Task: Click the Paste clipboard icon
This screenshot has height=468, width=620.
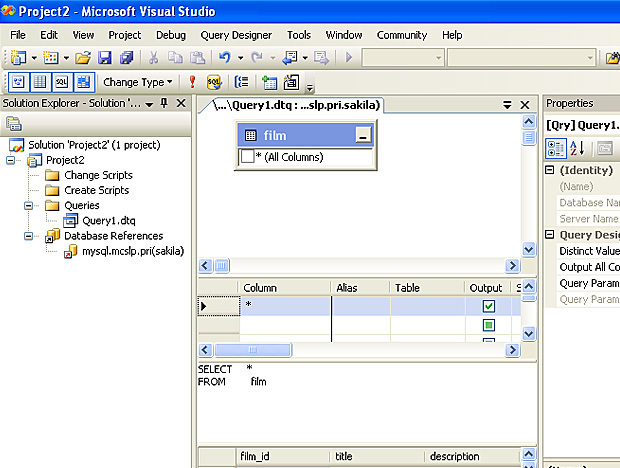Action: [x=197, y=58]
